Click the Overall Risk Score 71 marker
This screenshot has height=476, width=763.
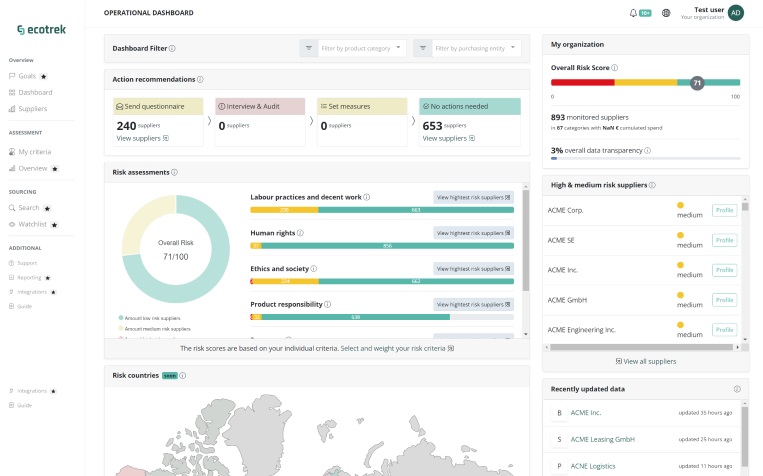click(x=697, y=83)
